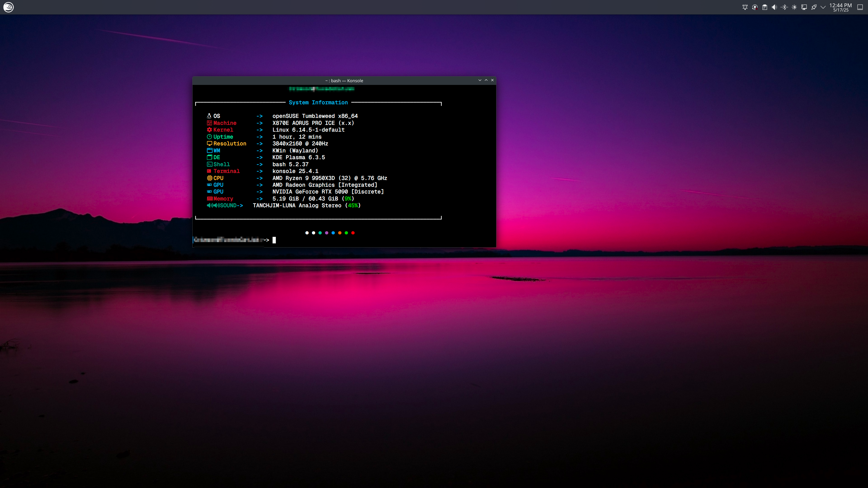
Task: Minimize the Konsole window
Action: [480, 80]
